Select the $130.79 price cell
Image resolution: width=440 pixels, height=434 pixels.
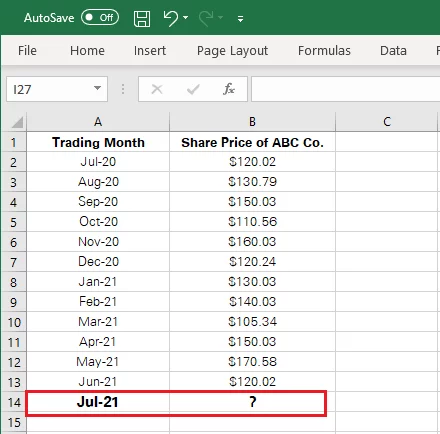tap(252, 182)
